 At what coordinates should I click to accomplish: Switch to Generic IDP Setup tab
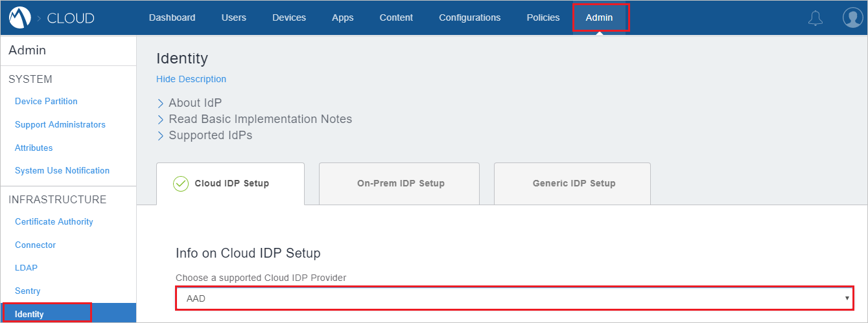(x=572, y=183)
